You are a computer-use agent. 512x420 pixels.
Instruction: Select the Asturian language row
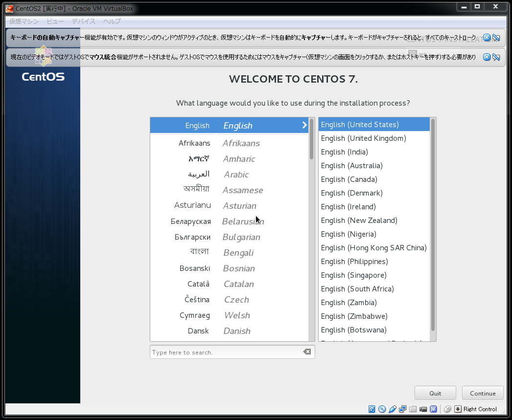(x=229, y=206)
